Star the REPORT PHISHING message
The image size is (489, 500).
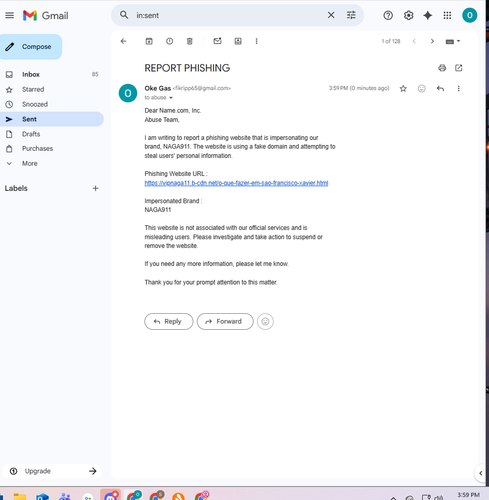click(x=403, y=88)
